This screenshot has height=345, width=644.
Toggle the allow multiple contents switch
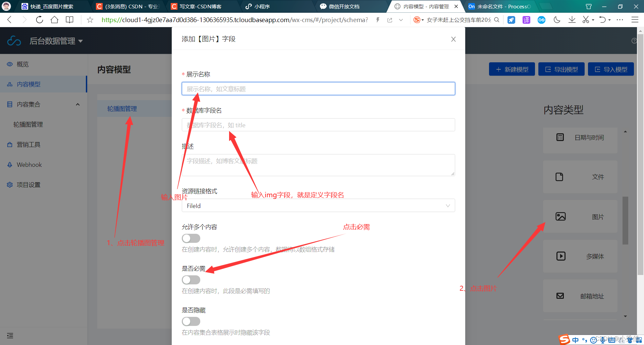pos(191,238)
